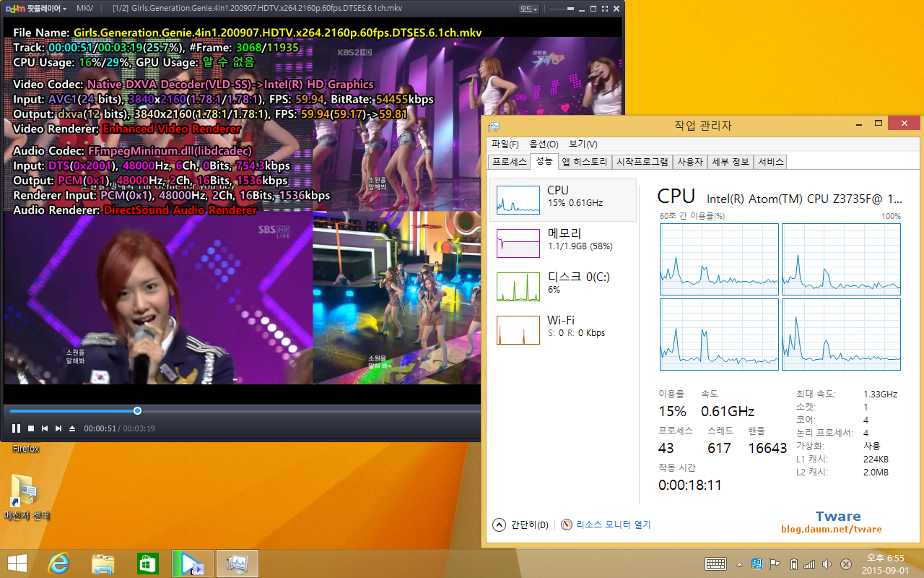Open the Windows Start button
This screenshot has width=924, height=578.
point(17,564)
